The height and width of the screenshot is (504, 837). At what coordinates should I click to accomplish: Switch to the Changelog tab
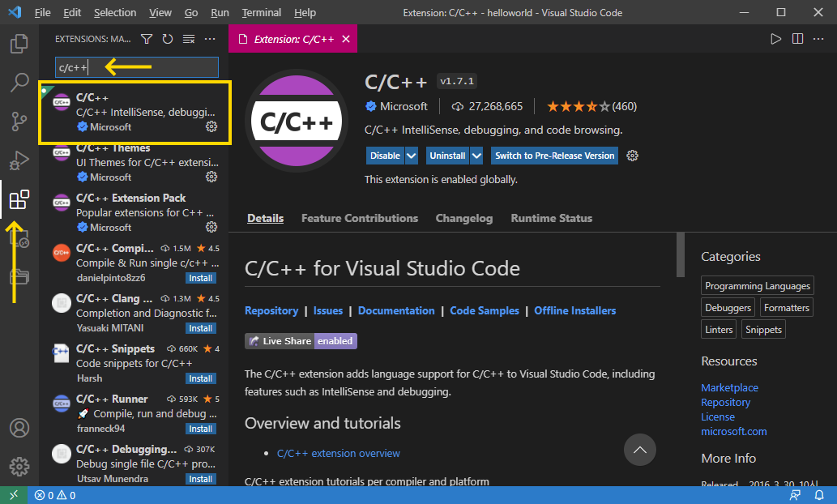(x=463, y=218)
